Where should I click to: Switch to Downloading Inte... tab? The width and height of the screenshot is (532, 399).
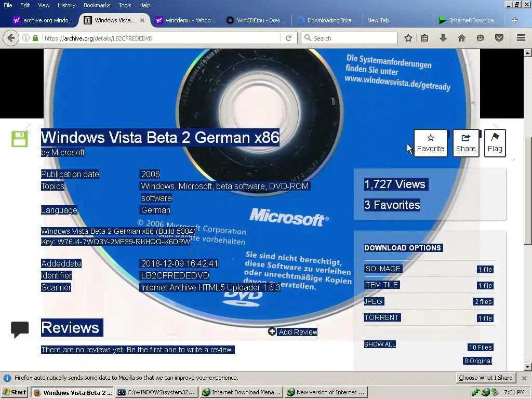click(327, 20)
